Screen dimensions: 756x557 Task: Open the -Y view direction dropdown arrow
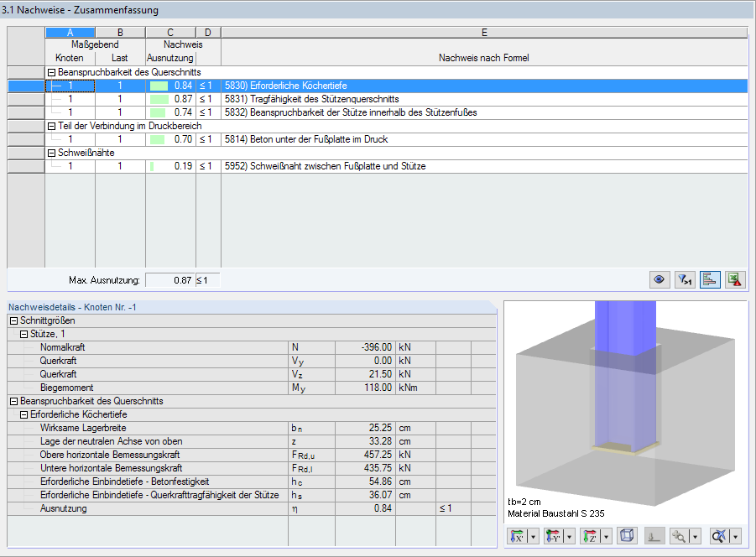(x=570, y=536)
